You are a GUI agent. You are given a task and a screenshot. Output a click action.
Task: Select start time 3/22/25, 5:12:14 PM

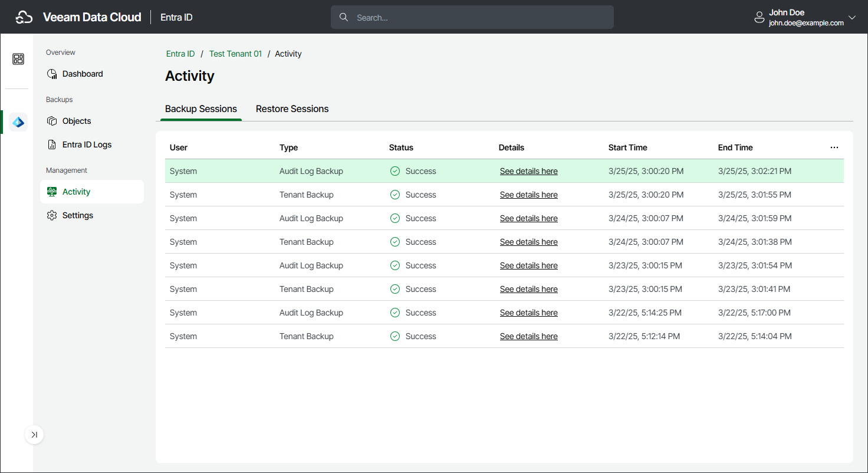644,336
